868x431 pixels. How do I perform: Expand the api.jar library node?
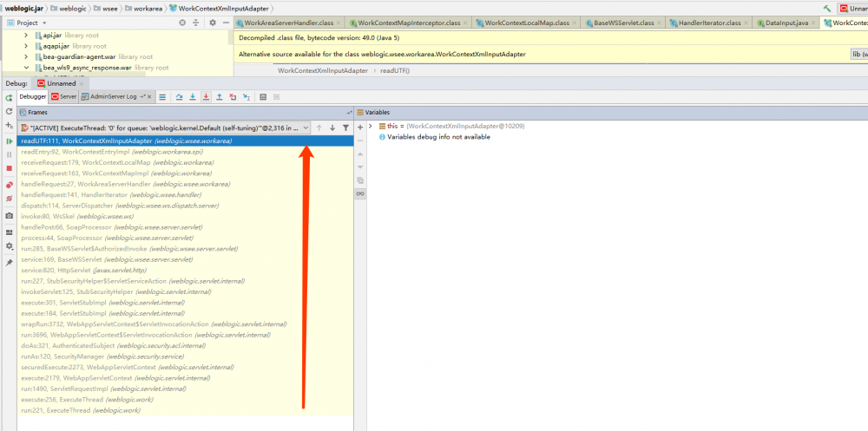[26, 36]
